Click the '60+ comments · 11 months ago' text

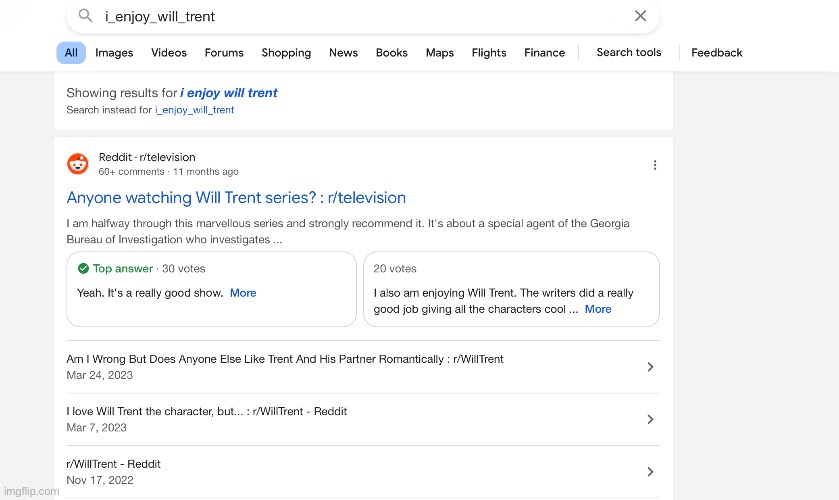(169, 172)
